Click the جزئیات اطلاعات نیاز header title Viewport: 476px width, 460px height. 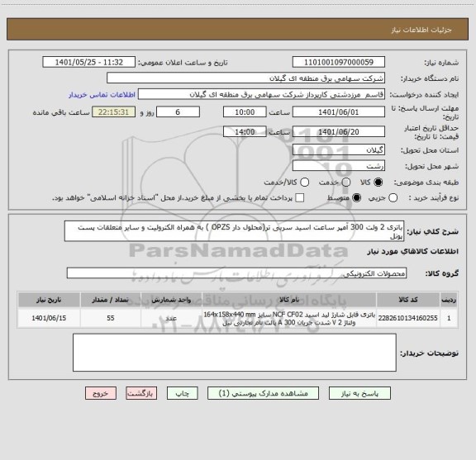[x=421, y=30]
